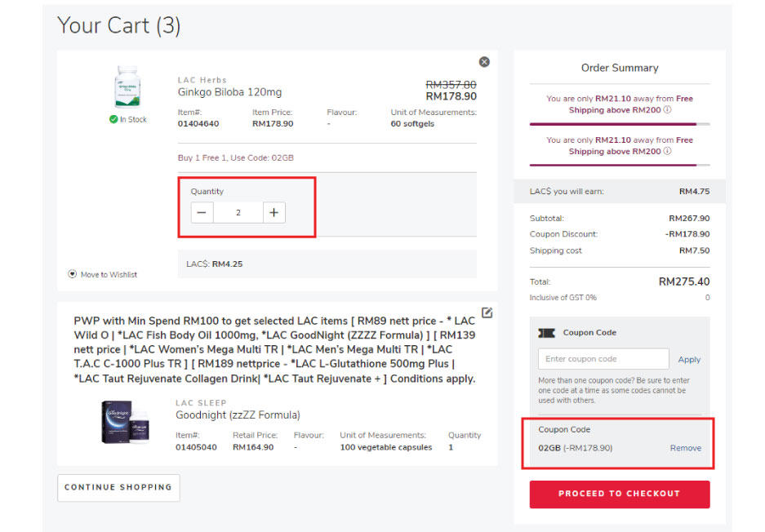Click the Move to Wishlist heart icon
This screenshot has width=765, height=532.
tap(72, 274)
